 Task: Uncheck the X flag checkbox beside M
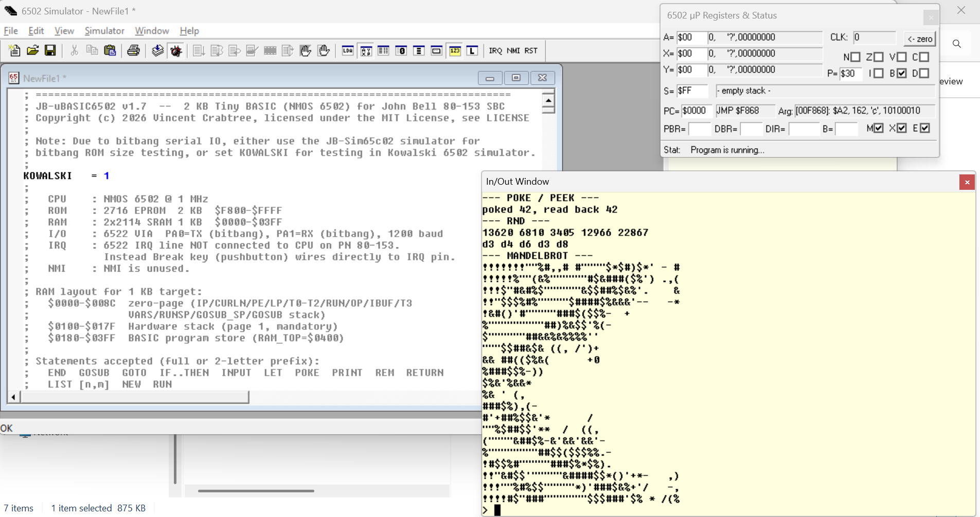coord(902,128)
